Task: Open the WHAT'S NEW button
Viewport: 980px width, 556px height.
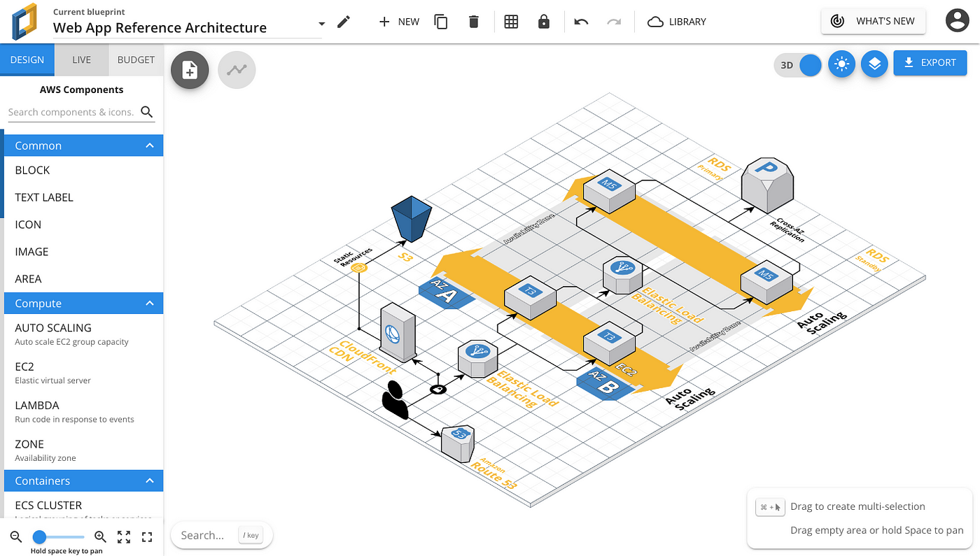Action: coord(874,21)
